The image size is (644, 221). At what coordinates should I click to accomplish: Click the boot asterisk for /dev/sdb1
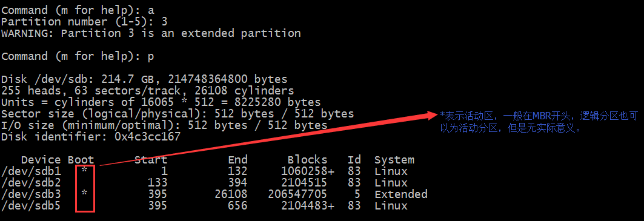point(84,170)
